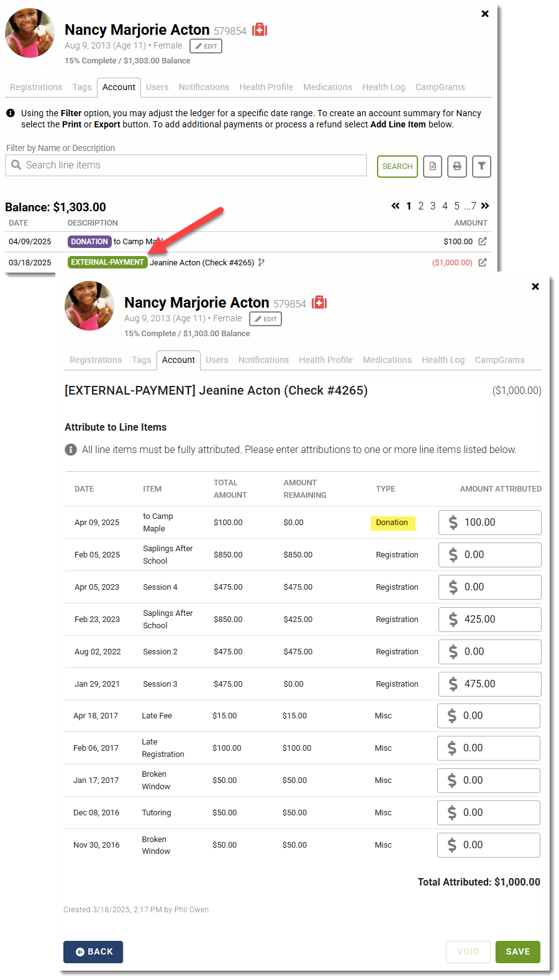The height and width of the screenshot is (980, 559).
Task: Edit attributed amount for Session 3
Action: (490, 684)
